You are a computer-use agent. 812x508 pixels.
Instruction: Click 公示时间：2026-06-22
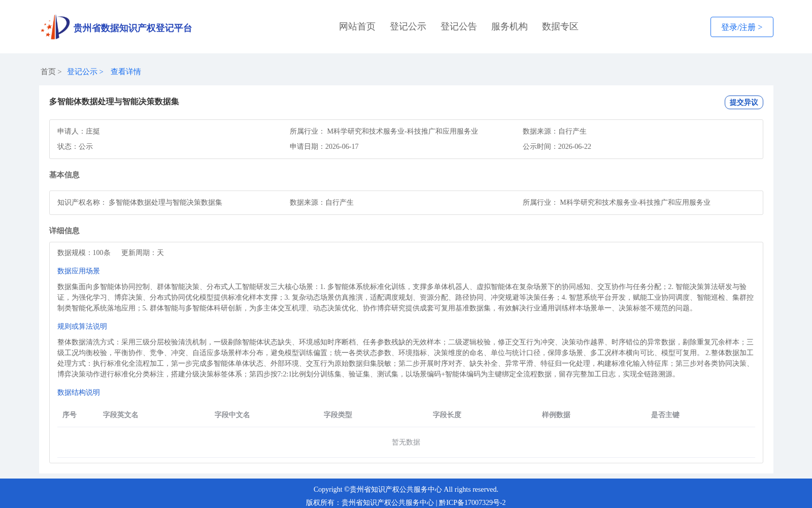click(x=557, y=146)
